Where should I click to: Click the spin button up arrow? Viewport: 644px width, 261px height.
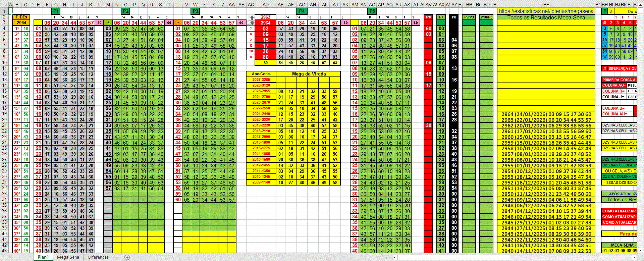(x=252, y=17)
